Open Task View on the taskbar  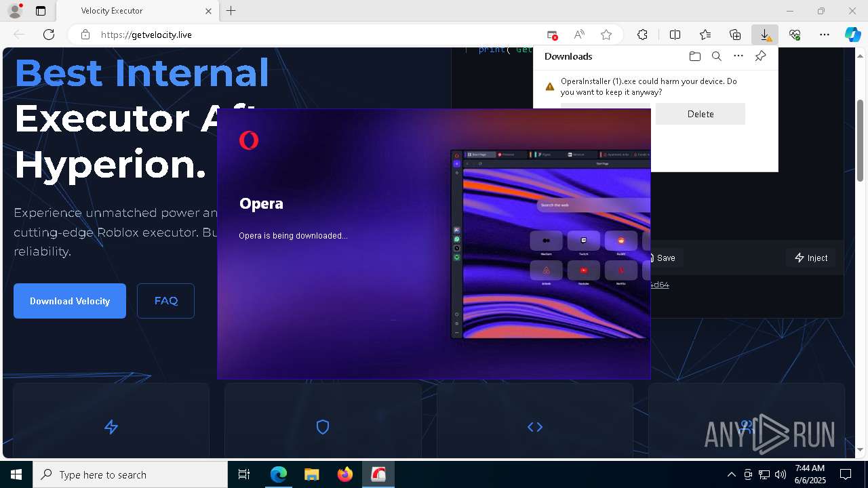tap(244, 474)
